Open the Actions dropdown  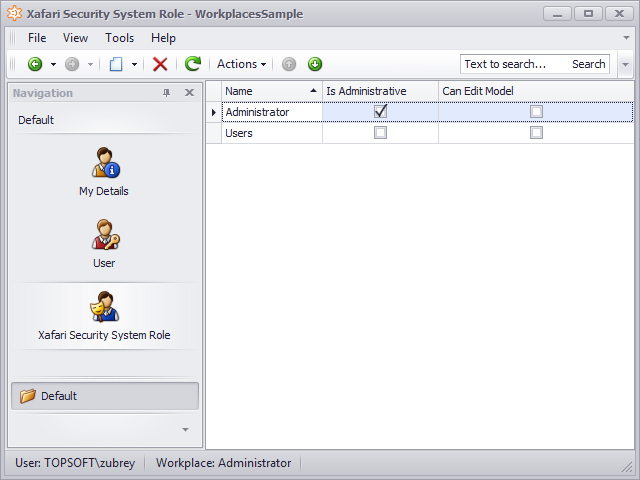[x=242, y=64]
